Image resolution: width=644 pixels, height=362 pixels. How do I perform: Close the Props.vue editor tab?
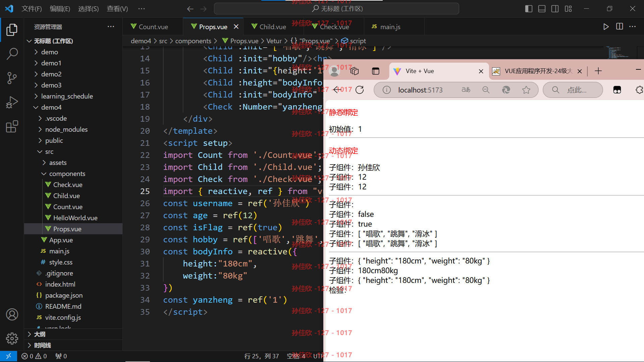[236, 27]
